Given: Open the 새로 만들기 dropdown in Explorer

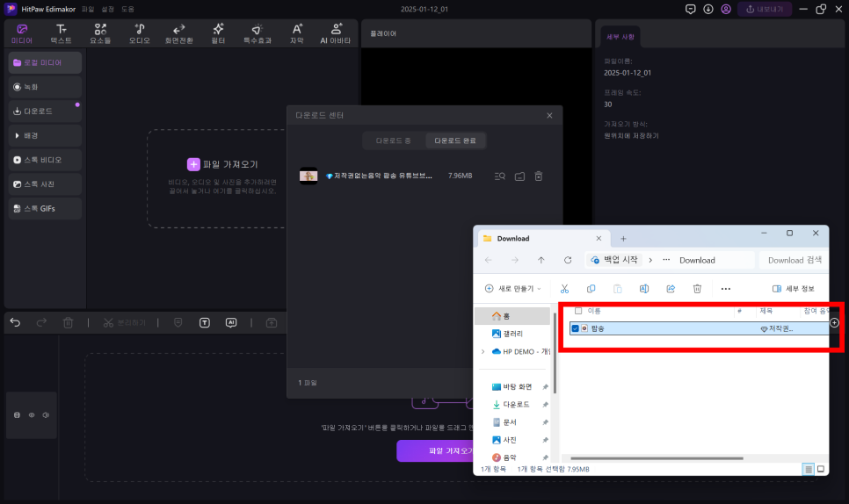Looking at the screenshot, I should [513, 289].
